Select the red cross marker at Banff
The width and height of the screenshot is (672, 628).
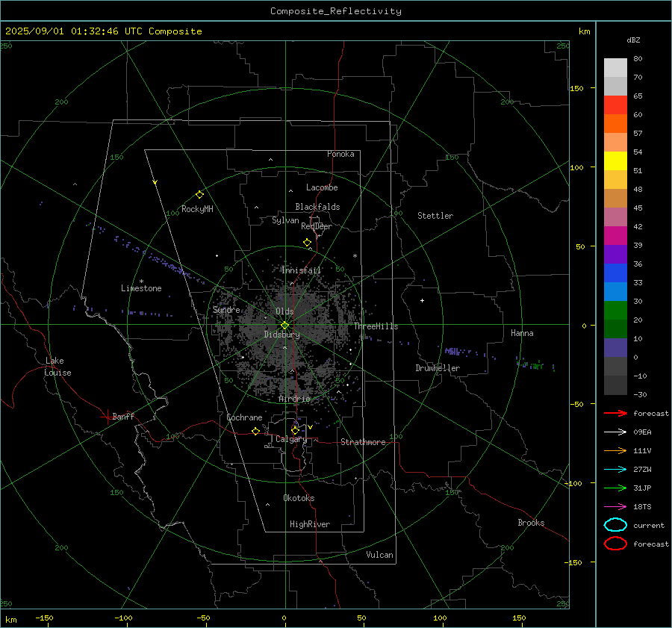pos(107,417)
